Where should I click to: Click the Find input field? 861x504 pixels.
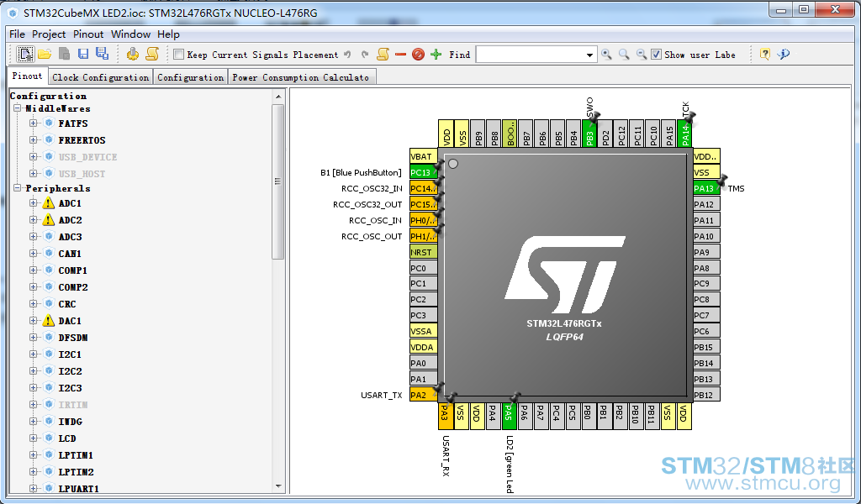click(530, 55)
